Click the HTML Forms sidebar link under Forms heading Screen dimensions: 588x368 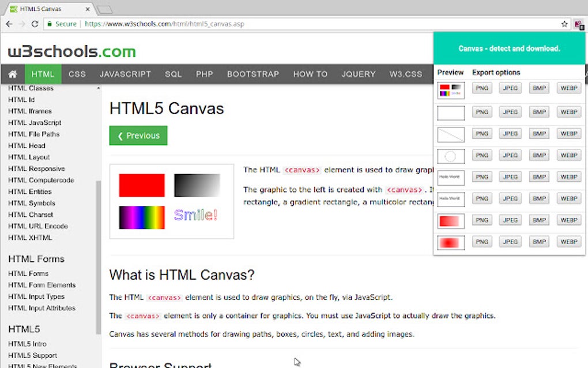click(x=28, y=274)
